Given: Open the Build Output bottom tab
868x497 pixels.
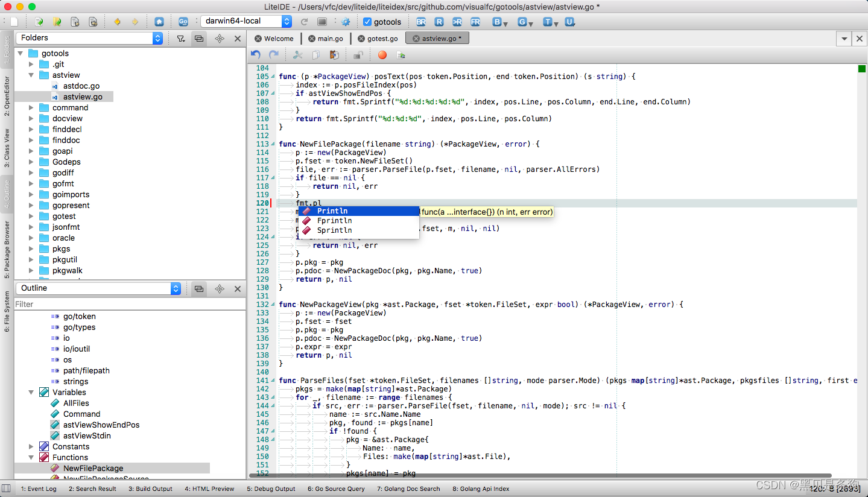Looking at the screenshot, I should (150, 489).
